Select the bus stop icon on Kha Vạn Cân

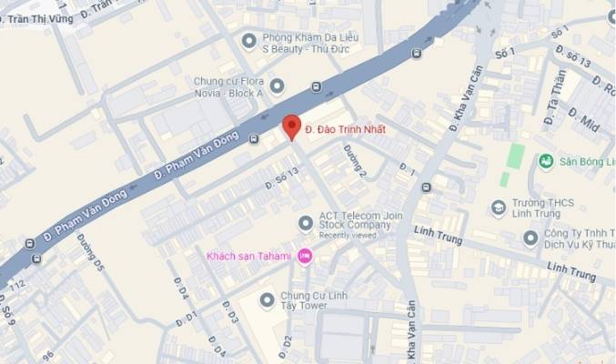pos(426,187)
